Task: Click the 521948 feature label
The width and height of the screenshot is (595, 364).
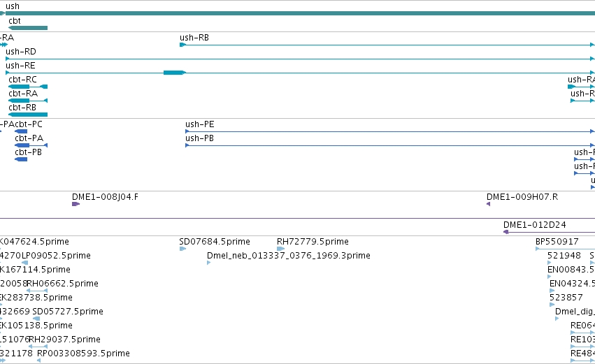Action: tap(564, 256)
